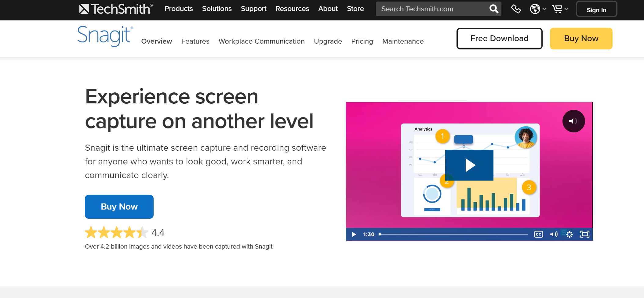Open the Pricing page
Image resolution: width=644 pixels, height=298 pixels.
362,41
